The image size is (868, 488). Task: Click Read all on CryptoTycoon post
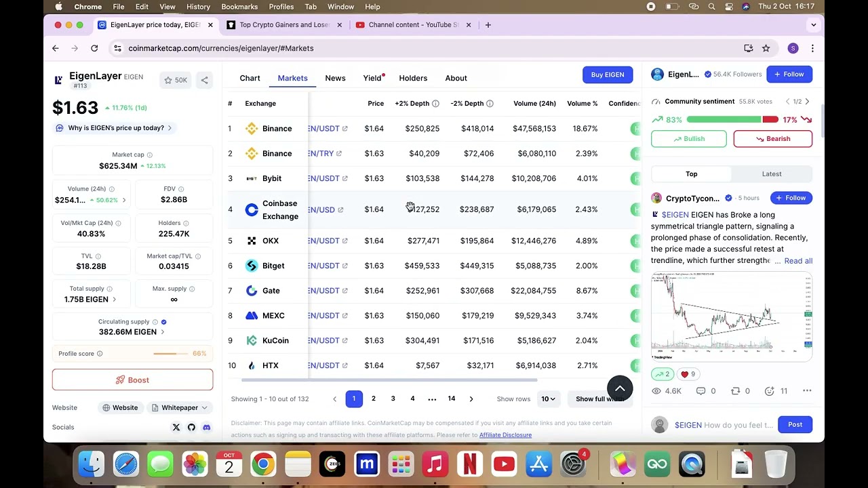click(798, 261)
